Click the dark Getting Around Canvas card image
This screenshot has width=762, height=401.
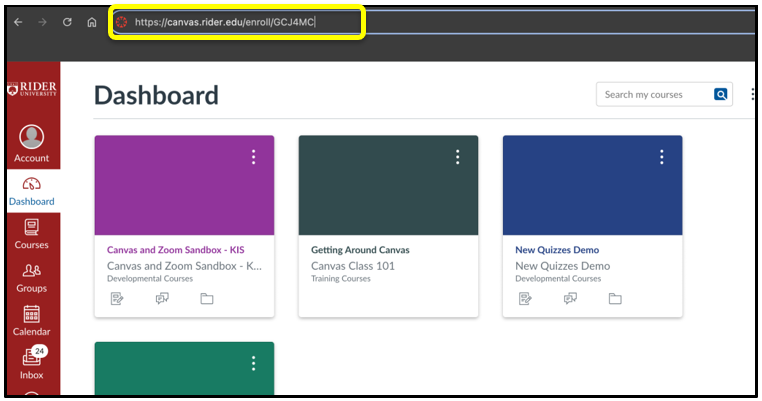tap(388, 185)
